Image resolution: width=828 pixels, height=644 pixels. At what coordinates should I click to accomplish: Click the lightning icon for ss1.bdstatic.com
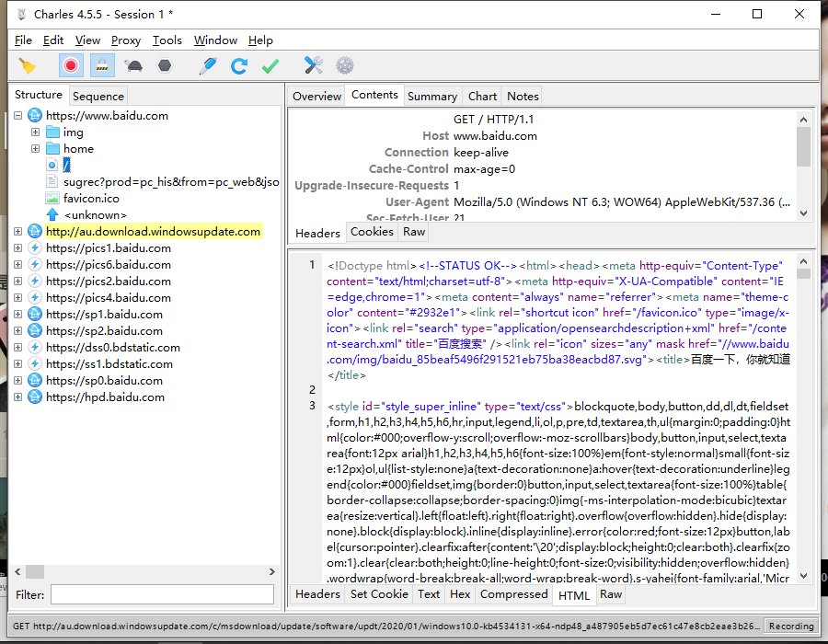tap(35, 363)
